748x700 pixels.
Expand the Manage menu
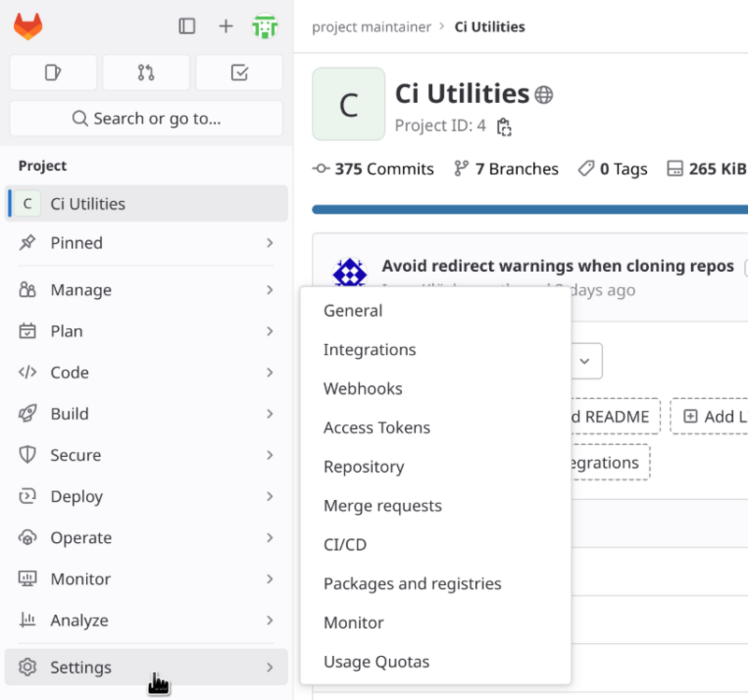[x=147, y=290]
